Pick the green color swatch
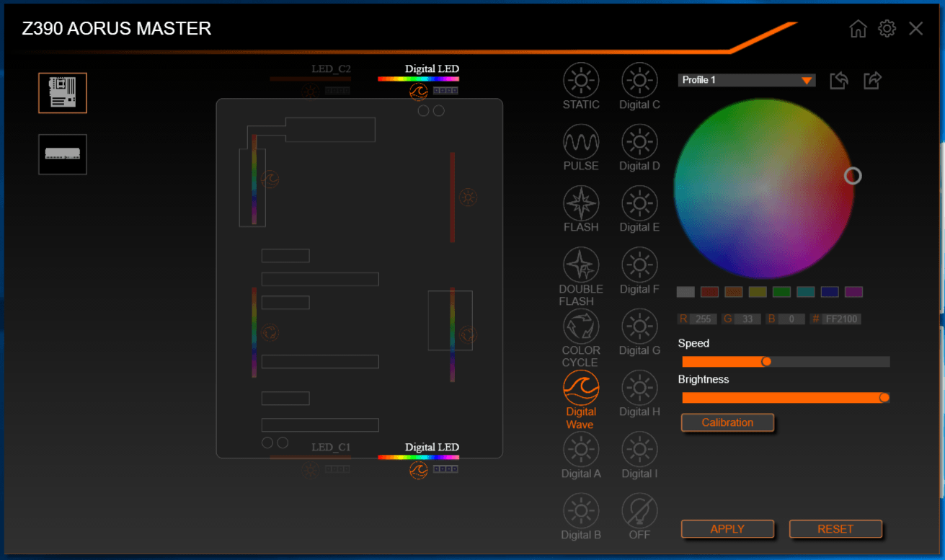Image resolution: width=945 pixels, height=560 pixels. pos(781,292)
